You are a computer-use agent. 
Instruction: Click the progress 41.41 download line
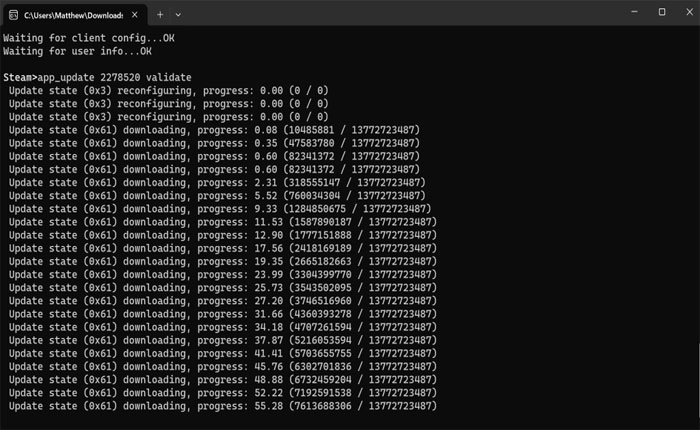220,353
